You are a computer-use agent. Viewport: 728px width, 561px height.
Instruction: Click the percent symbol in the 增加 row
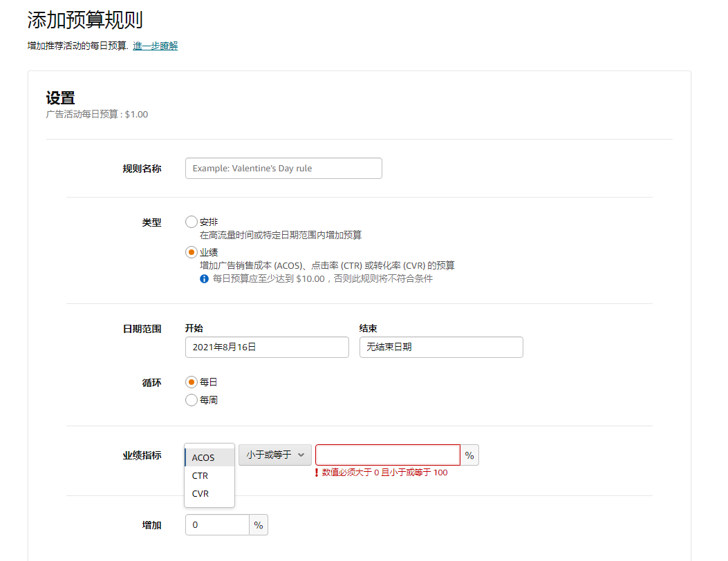258,524
